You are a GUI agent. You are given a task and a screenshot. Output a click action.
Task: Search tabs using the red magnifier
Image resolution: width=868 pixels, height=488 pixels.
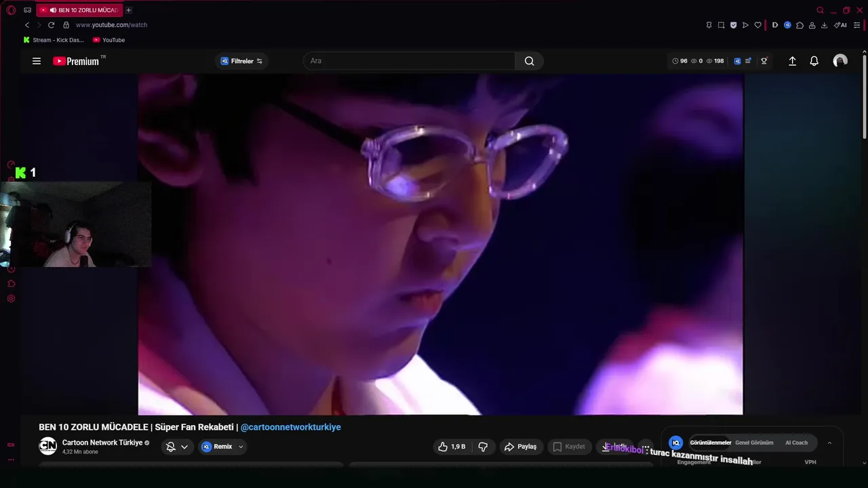coord(820,10)
